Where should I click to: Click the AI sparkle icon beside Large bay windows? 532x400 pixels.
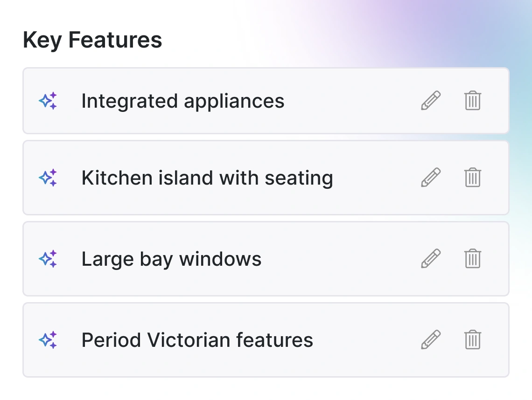tap(48, 258)
